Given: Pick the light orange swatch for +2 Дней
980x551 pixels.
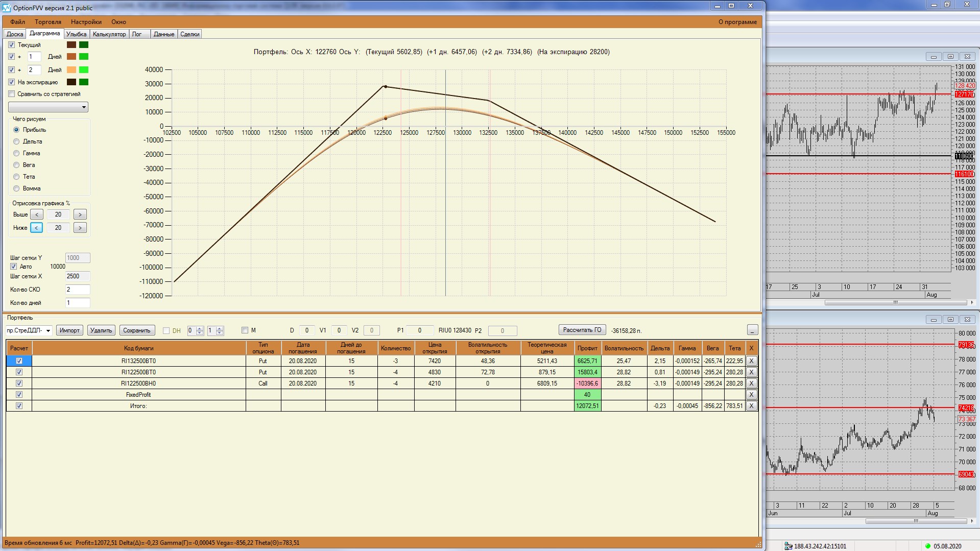Looking at the screenshot, I should coord(71,70).
